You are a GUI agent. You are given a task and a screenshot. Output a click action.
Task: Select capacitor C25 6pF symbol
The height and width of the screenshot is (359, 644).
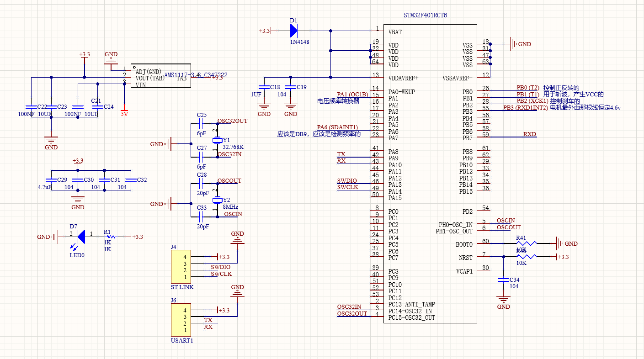tap(201, 123)
